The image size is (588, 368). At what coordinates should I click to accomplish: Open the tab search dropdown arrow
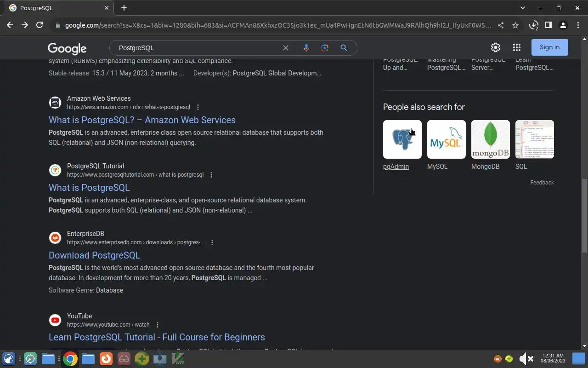522,8
